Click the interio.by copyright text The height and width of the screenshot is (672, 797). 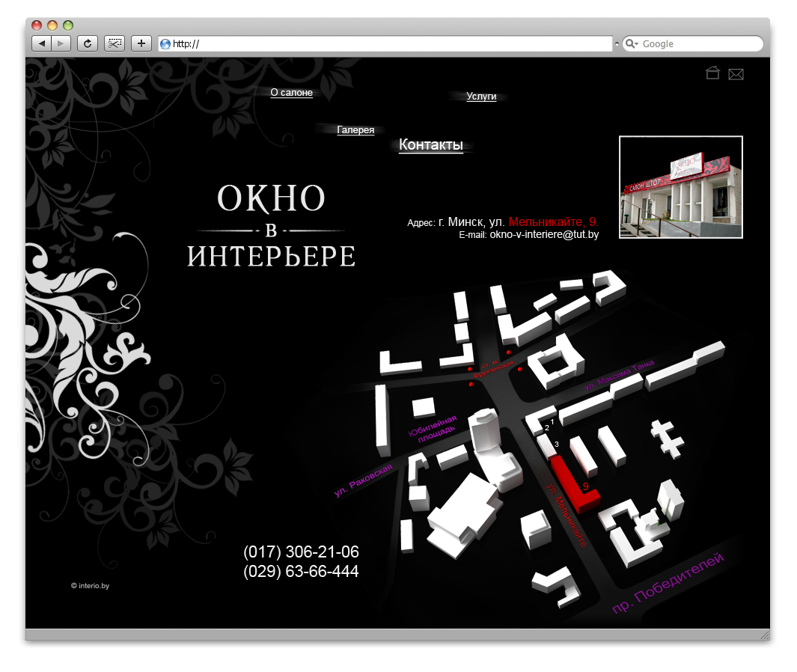point(90,585)
